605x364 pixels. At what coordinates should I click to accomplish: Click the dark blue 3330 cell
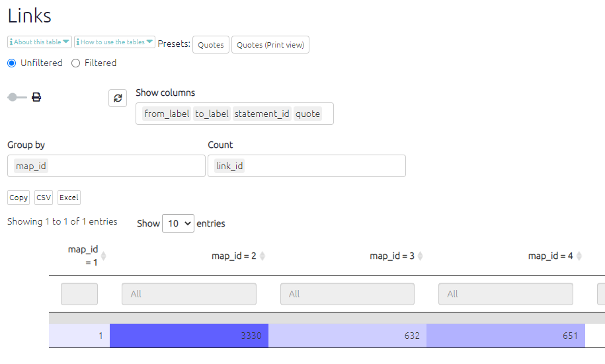click(188, 336)
